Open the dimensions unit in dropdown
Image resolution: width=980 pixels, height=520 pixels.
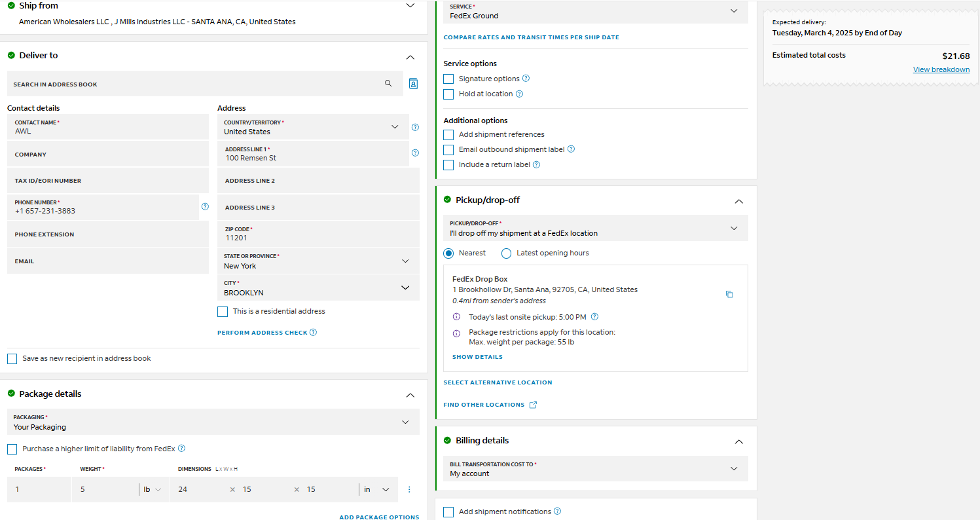[x=376, y=489]
